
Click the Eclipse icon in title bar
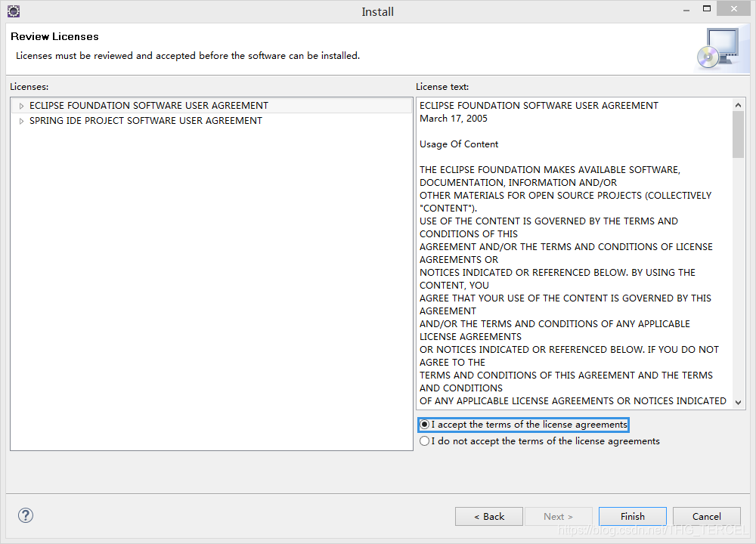click(x=14, y=11)
